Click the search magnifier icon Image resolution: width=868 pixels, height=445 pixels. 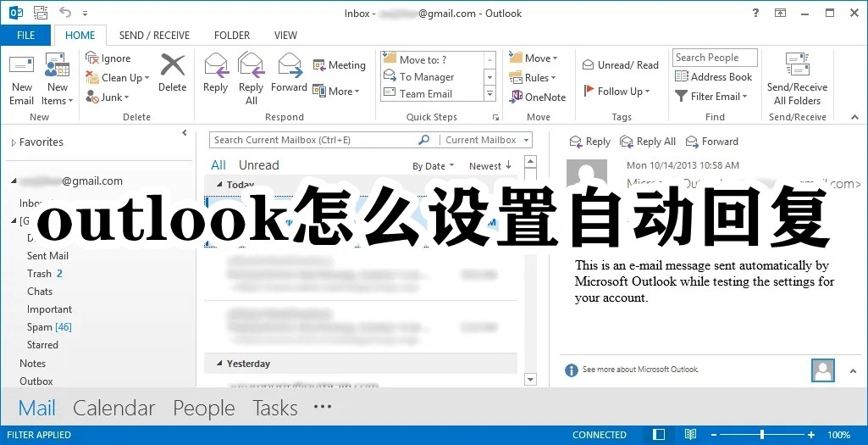pyautogui.click(x=424, y=140)
